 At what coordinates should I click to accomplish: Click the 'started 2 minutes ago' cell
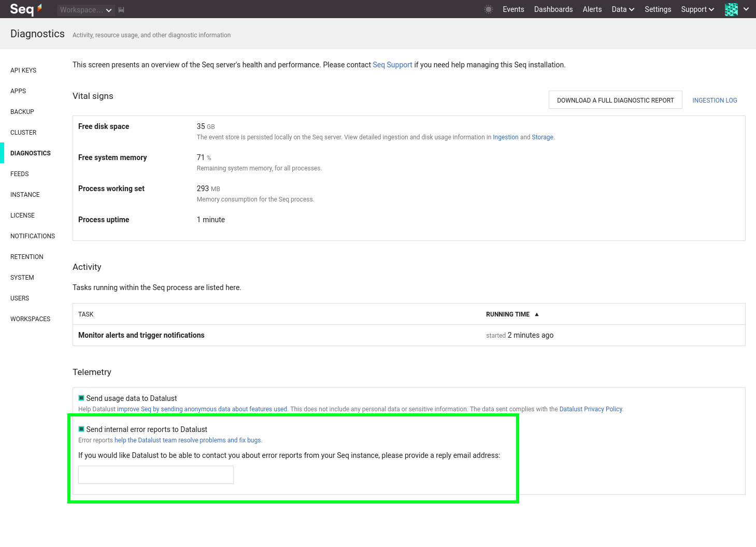520,335
